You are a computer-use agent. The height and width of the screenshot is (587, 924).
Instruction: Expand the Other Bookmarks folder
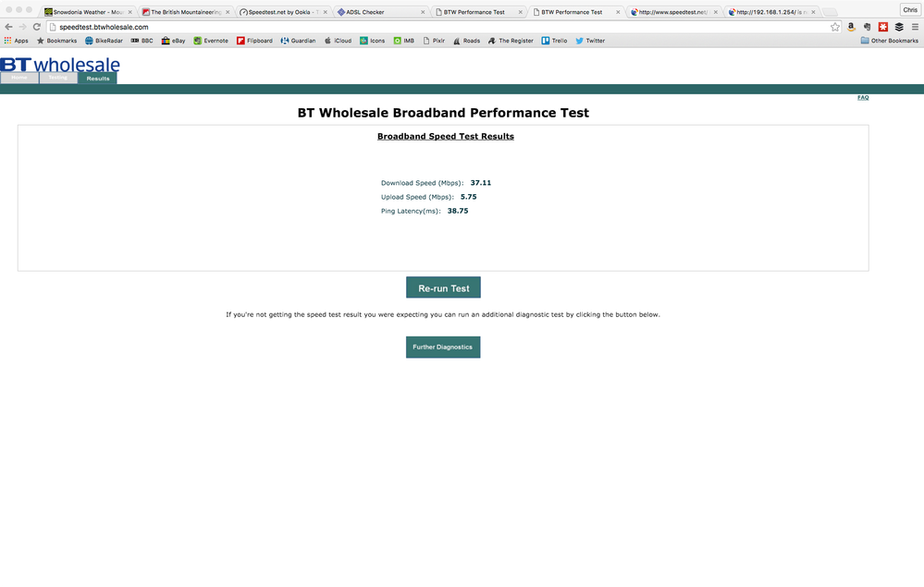pyautogui.click(x=889, y=41)
